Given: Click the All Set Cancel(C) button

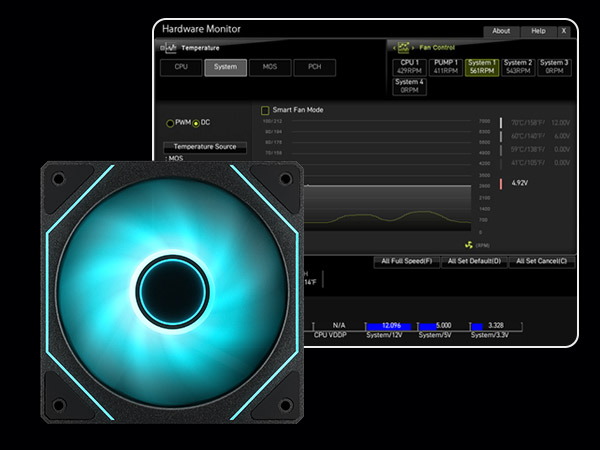Looking at the screenshot, I should point(540,261).
